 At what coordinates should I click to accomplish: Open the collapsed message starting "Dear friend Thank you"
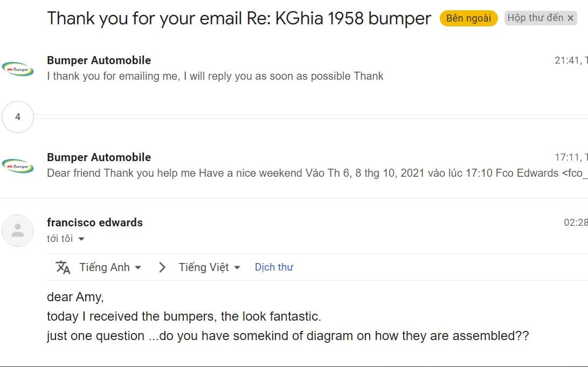pos(302,174)
